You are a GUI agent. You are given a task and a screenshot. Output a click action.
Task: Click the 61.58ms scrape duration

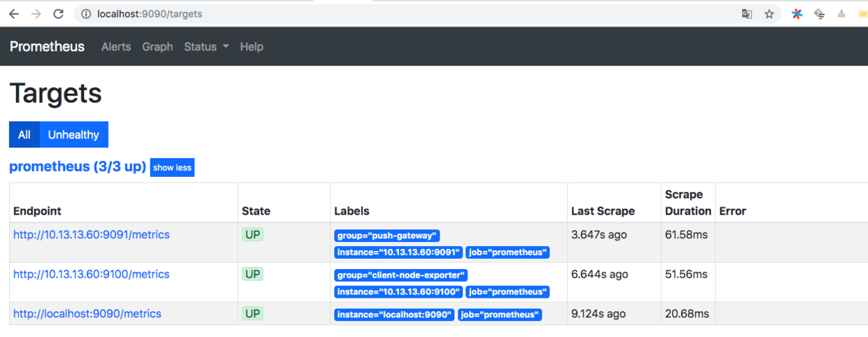point(686,235)
